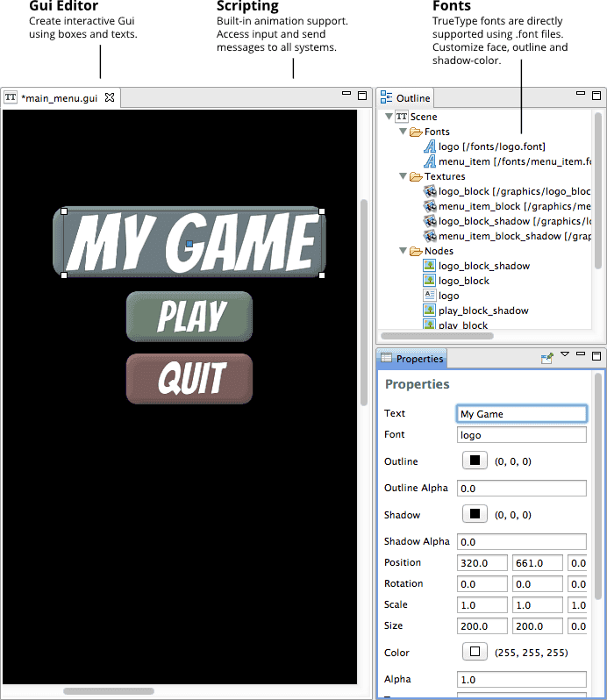
Task: Click the Text field containing My Game
Action: click(x=522, y=413)
